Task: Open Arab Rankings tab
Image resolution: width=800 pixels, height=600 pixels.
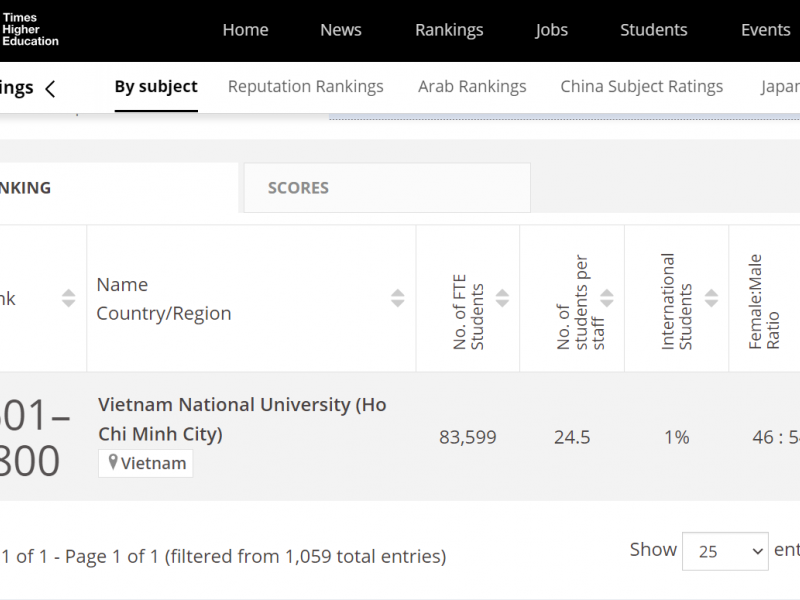Action: (472, 87)
